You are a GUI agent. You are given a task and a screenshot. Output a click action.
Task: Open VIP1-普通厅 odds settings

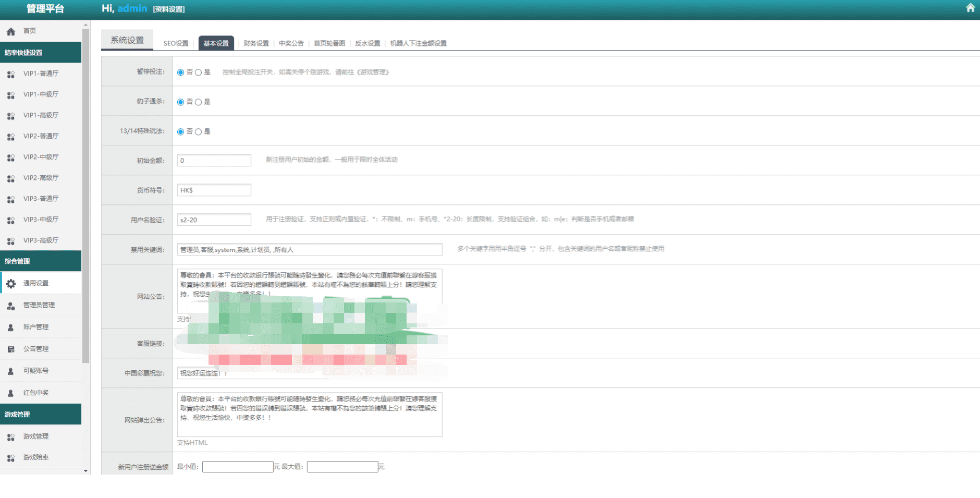click(41, 74)
